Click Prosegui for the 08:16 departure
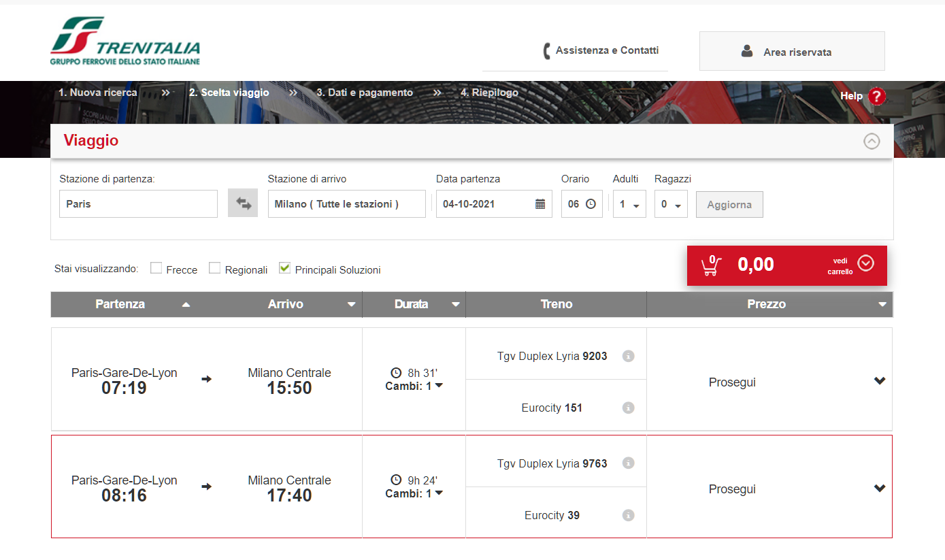945x560 pixels. 732,489
